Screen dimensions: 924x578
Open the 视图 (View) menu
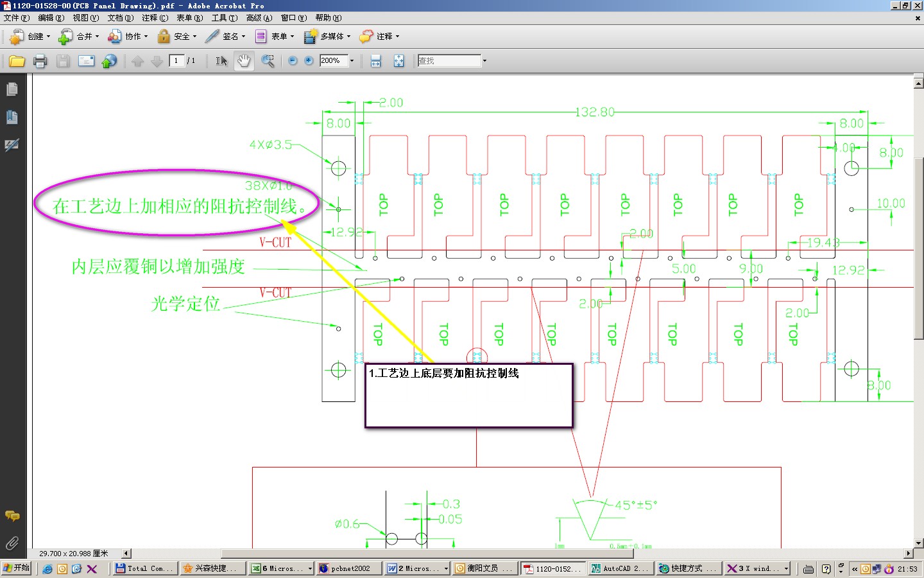click(x=86, y=18)
